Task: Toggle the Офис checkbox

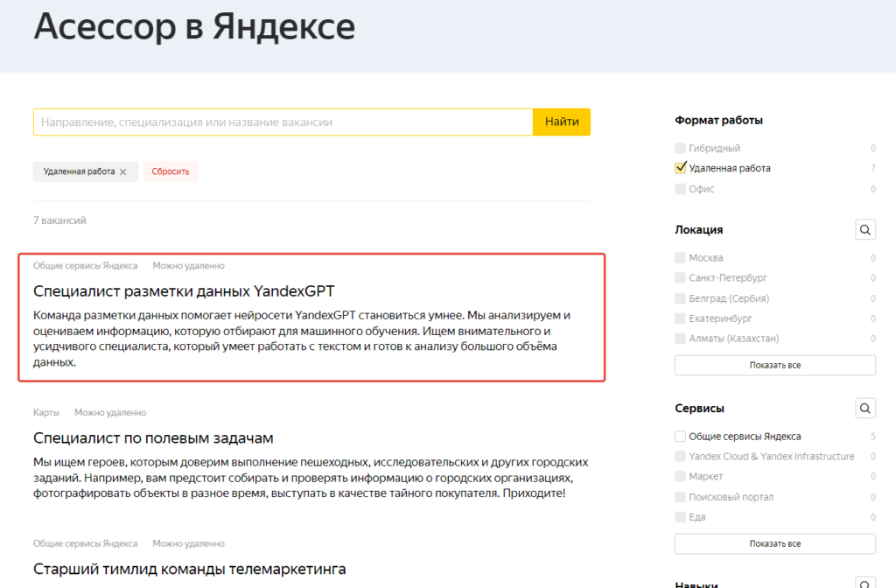Action: pos(680,189)
